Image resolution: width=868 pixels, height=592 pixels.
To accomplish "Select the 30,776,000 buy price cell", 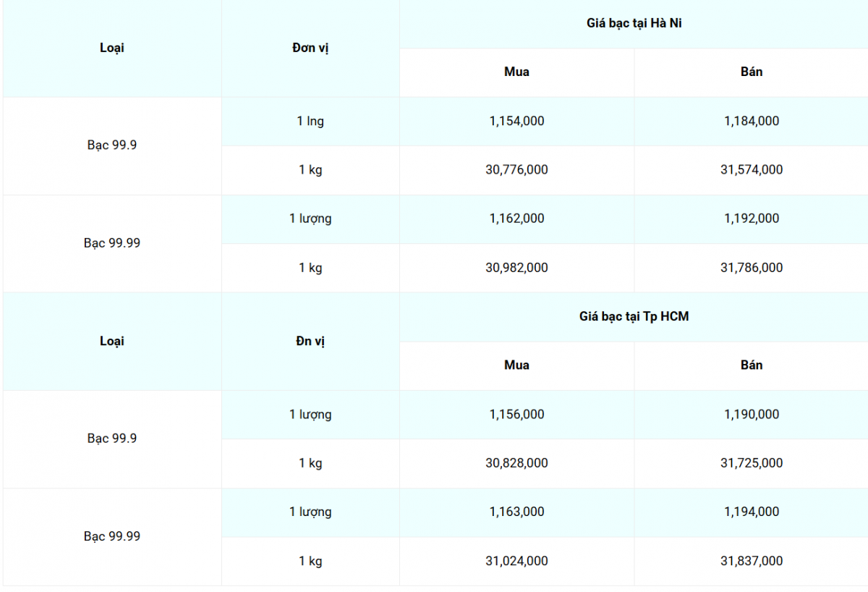I will [x=516, y=169].
